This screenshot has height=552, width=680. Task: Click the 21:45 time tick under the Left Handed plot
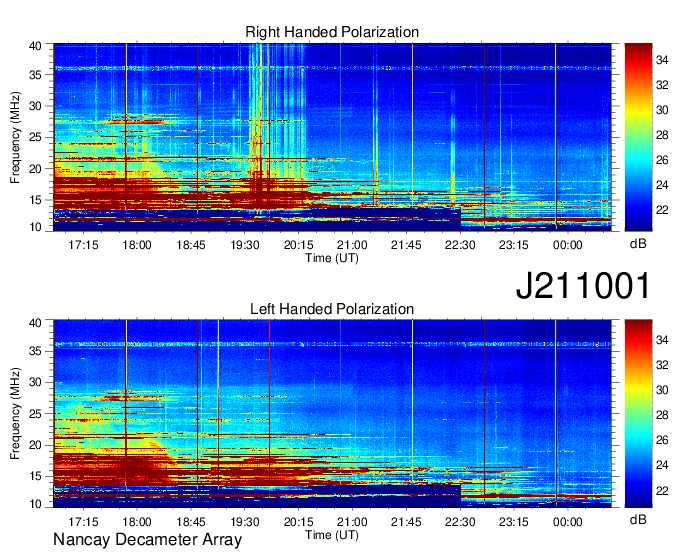(x=406, y=522)
